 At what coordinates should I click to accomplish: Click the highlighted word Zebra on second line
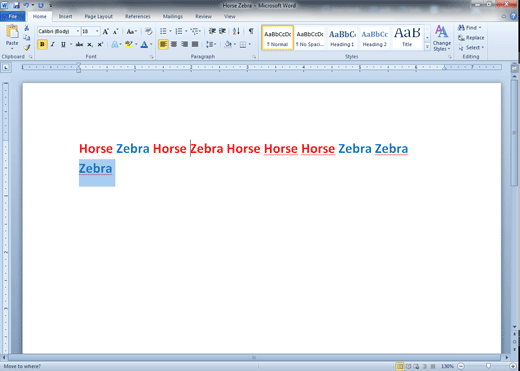click(96, 168)
